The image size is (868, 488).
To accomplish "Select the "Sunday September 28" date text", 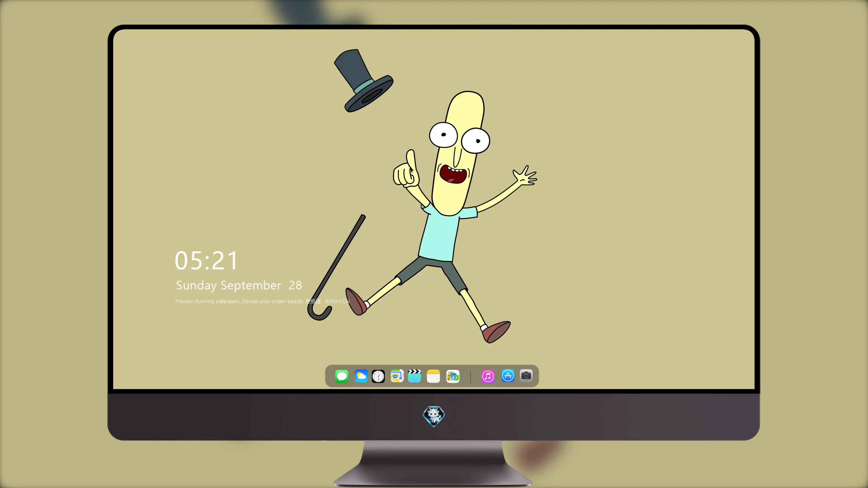I will 239,285.
